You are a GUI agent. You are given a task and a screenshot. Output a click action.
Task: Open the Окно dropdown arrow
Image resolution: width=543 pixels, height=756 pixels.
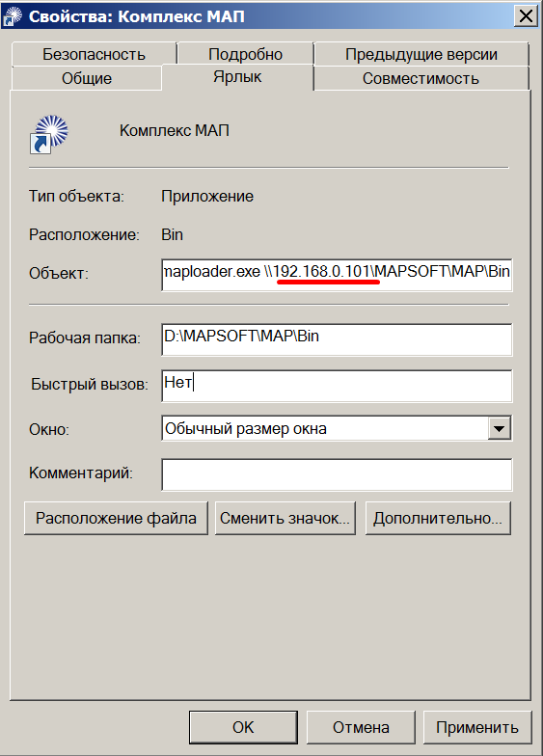tap(500, 428)
